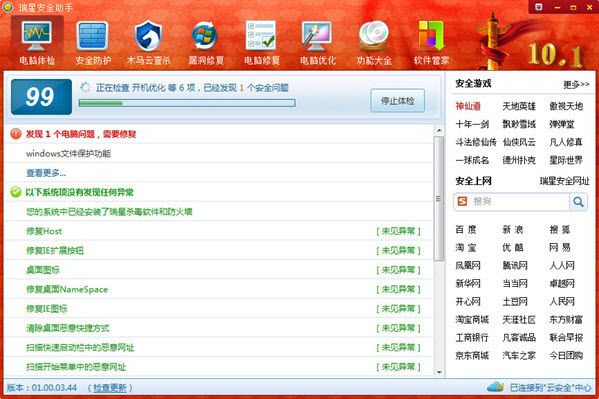Open the 淘宝 site link
Screen dimensions: 599x399
coord(466,247)
